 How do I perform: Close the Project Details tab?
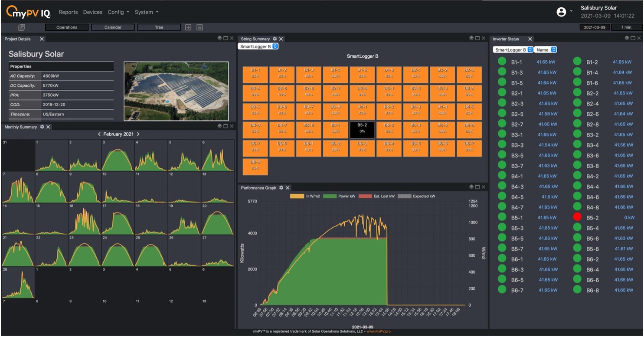coord(42,39)
